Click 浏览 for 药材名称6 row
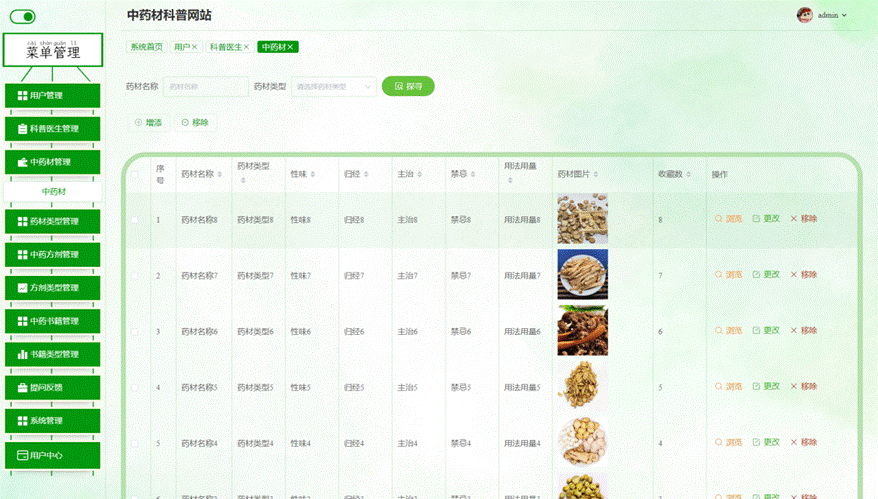The height and width of the screenshot is (499, 878). (728, 330)
